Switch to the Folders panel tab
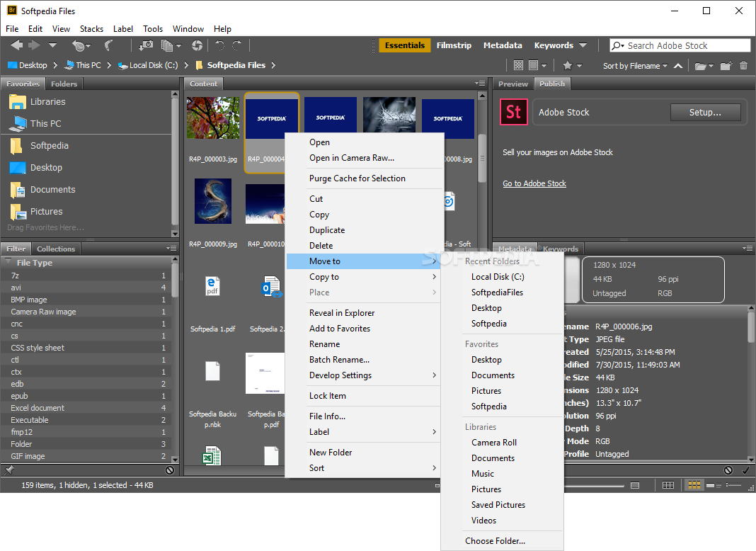 [x=64, y=84]
